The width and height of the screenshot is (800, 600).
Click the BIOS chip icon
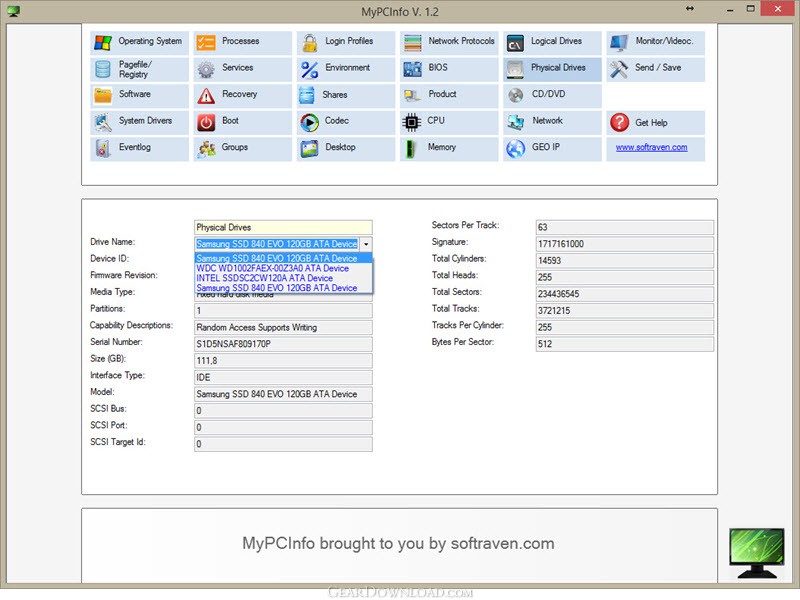[412, 69]
